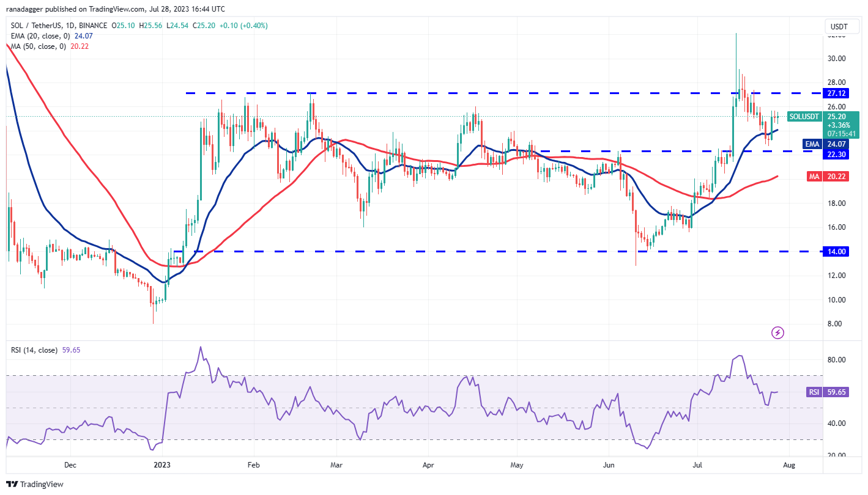Select the 14.00 support level label
This screenshot has width=868, height=495.
[836, 251]
